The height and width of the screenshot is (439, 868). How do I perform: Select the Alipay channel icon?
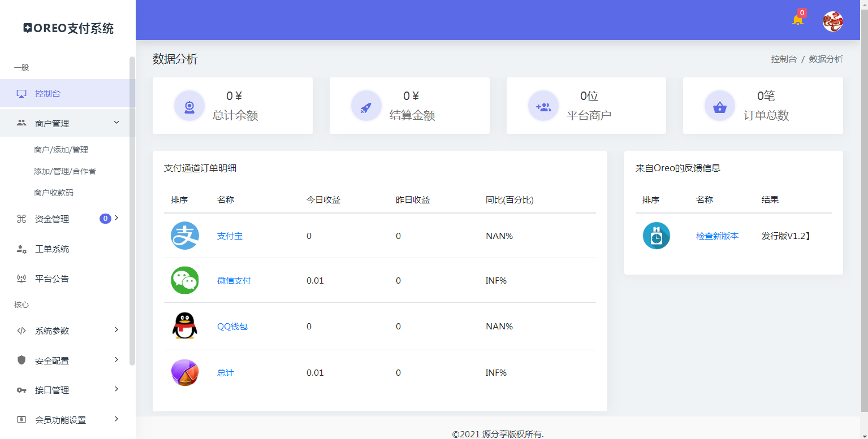coord(184,236)
